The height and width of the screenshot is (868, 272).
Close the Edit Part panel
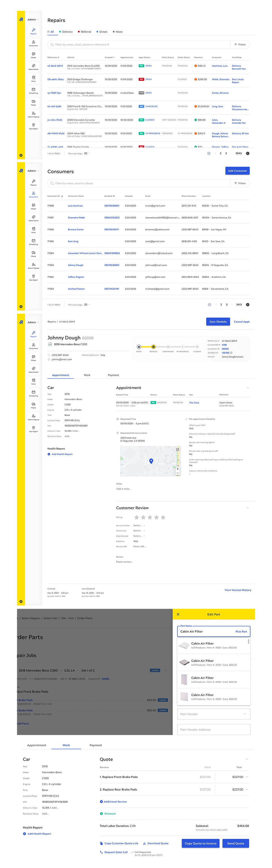[x=178, y=614]
